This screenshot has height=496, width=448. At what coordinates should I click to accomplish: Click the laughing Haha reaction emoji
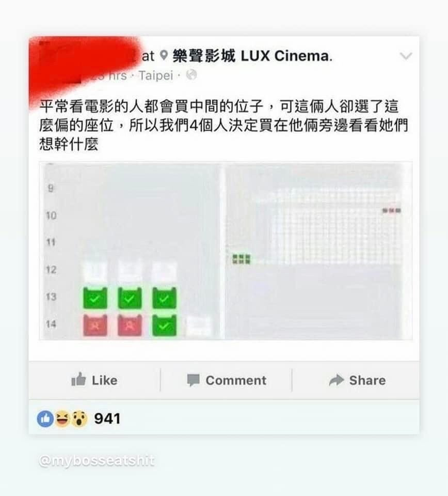[x=62, y=419]
